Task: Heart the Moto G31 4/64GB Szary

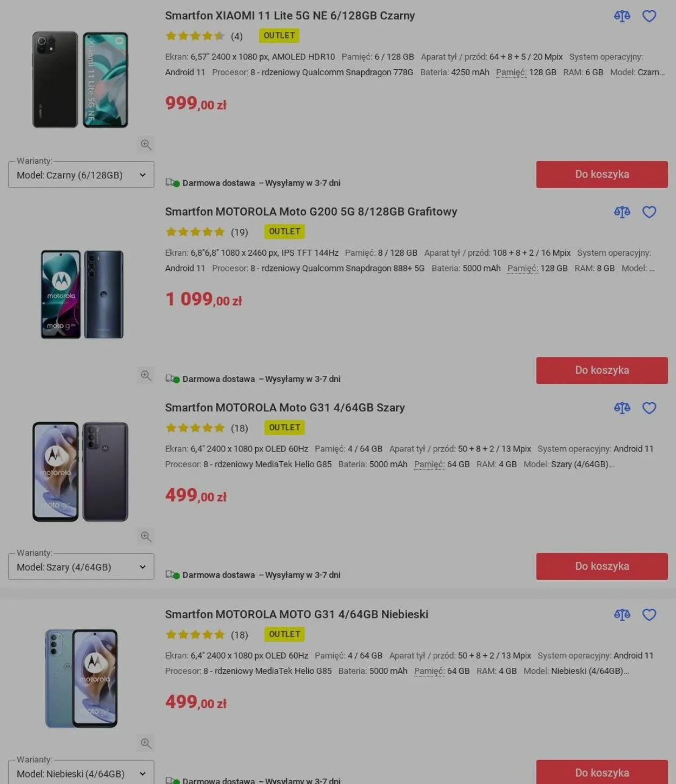Action: (x=649, y=408)
